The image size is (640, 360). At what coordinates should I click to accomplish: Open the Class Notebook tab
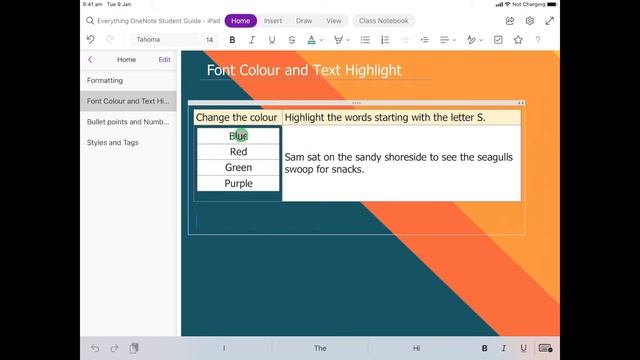(384, 21)
